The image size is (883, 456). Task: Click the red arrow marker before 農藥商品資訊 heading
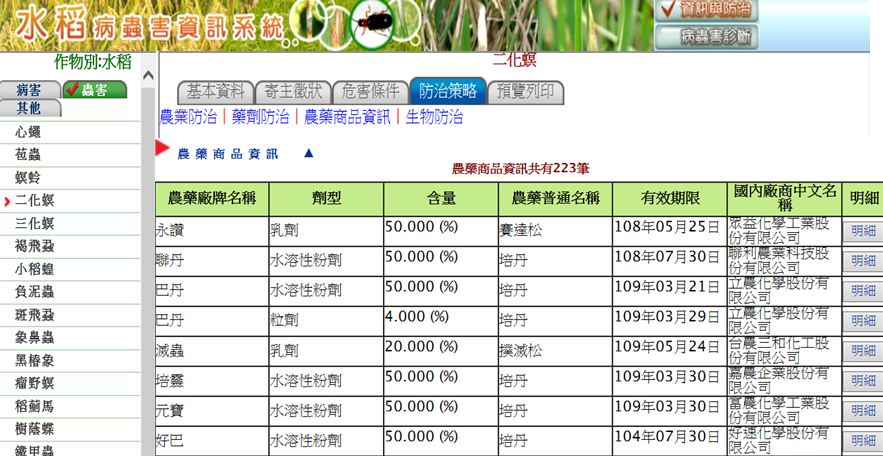162,149
